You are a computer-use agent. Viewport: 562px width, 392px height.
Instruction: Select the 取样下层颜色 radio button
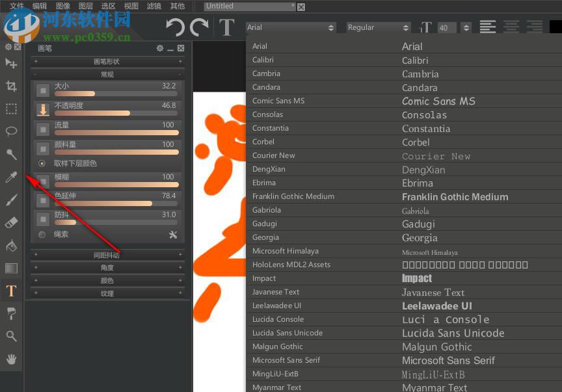point(42,163)
